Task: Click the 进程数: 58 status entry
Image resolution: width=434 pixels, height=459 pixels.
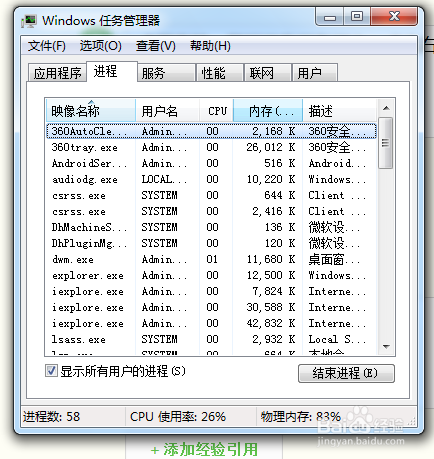Action: [51, 416]
